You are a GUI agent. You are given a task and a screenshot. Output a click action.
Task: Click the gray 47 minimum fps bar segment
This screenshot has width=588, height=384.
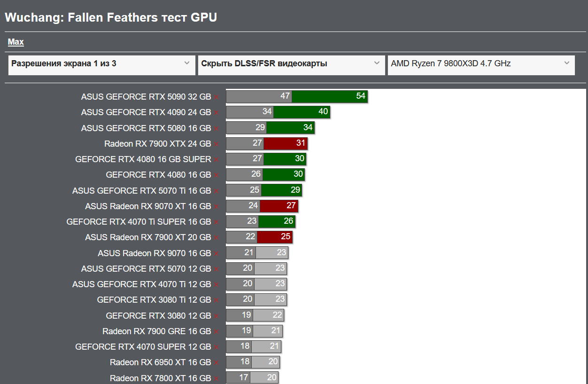click(259, 96)
